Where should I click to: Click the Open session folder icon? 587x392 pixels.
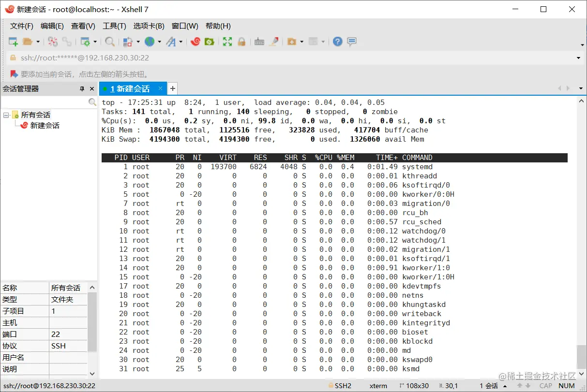pos(28,42)
